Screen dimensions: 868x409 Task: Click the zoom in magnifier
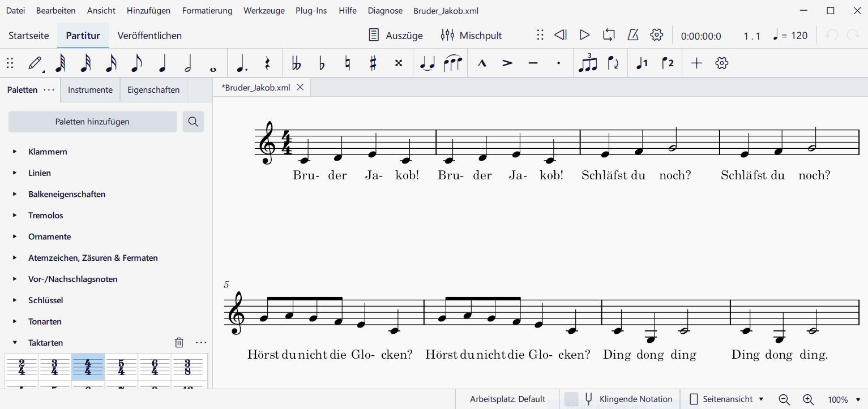(x=808, y=399)
